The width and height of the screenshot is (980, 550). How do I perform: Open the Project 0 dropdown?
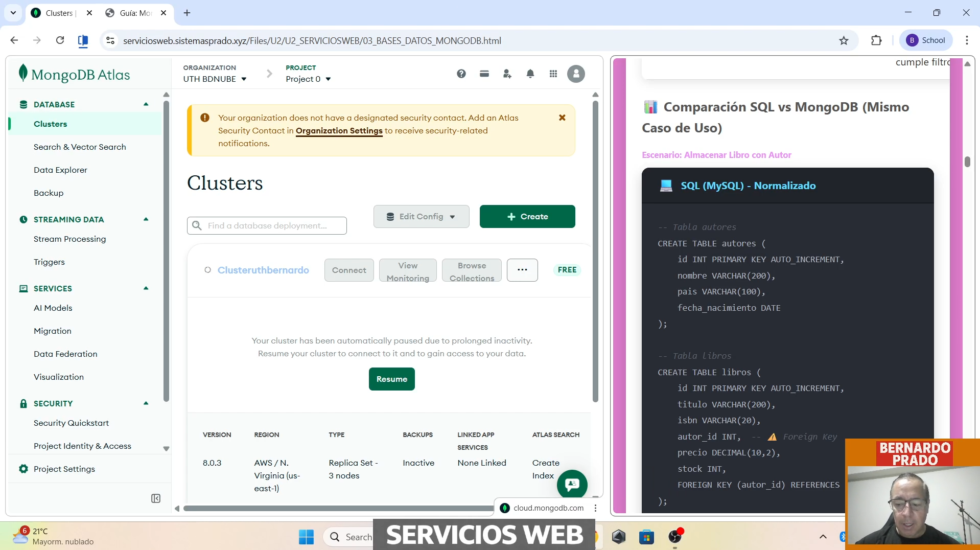[x=308, y=79]
